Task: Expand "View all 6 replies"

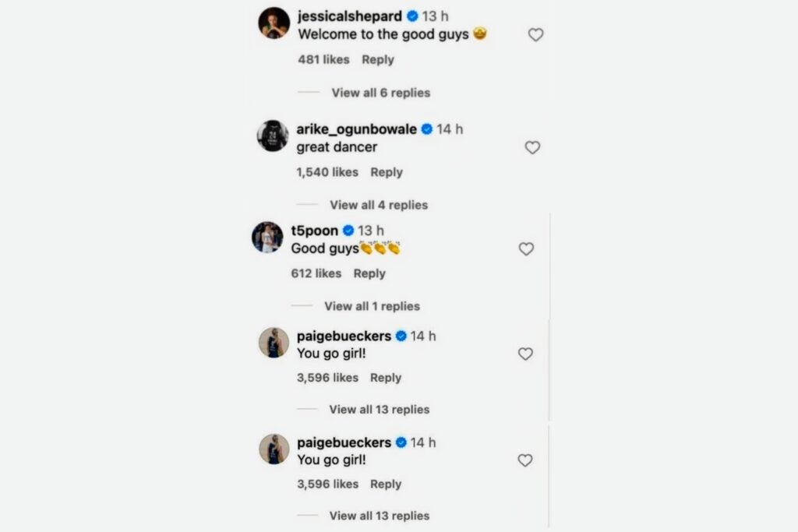Action: 380,93
